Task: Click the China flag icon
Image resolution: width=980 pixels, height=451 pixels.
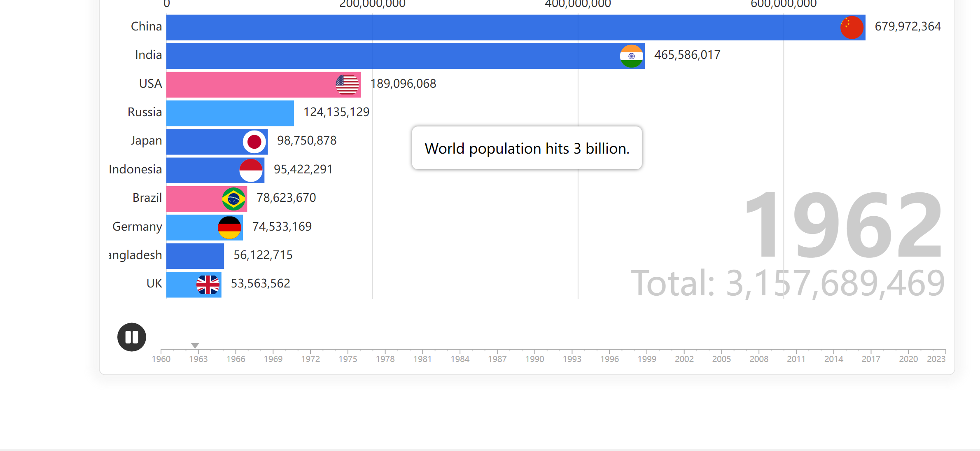Action: coord(852,28)
